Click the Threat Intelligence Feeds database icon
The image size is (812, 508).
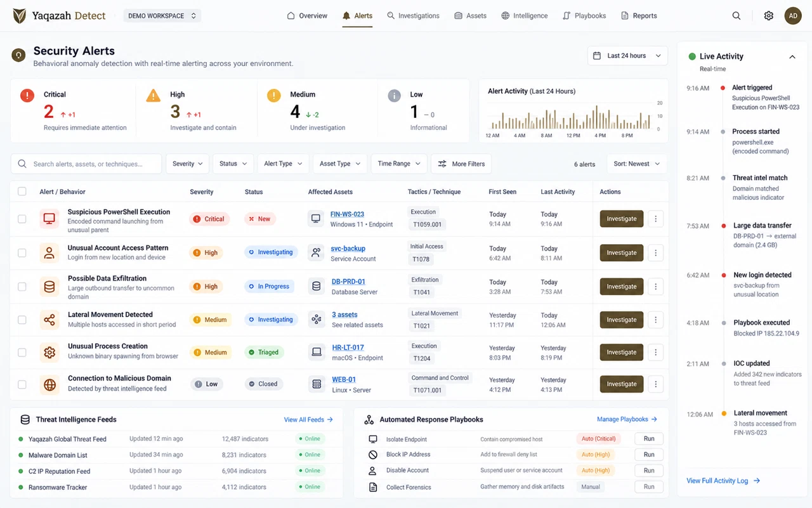click(25, 420)
